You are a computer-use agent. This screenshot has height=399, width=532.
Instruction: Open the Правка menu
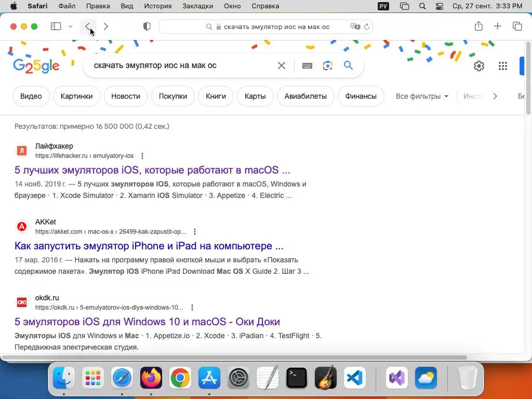tap(98, 6)
